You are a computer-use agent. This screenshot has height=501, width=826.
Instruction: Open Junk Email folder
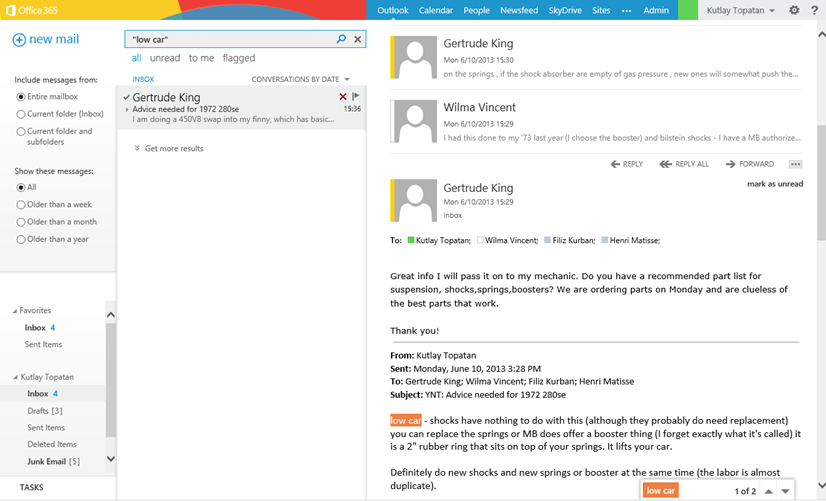53,461
